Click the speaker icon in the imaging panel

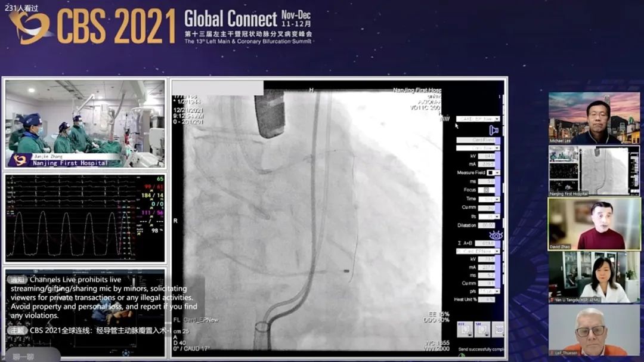click(x=494, y=130)
